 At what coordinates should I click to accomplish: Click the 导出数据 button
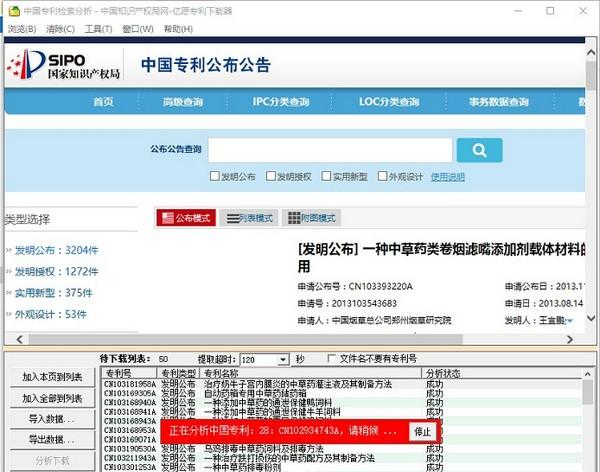tap(52, 440)
